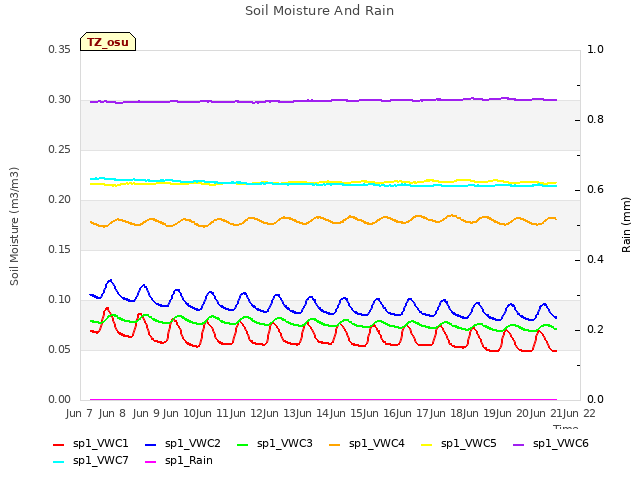Click the 0.05 left axis tick
This screenshot has height=480, width=640.
(x=60, y=350)
